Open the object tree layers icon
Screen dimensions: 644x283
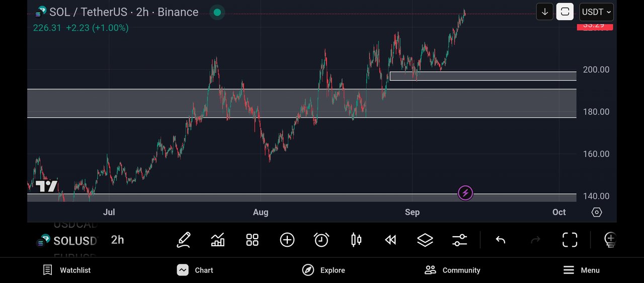tap(425, 240)
